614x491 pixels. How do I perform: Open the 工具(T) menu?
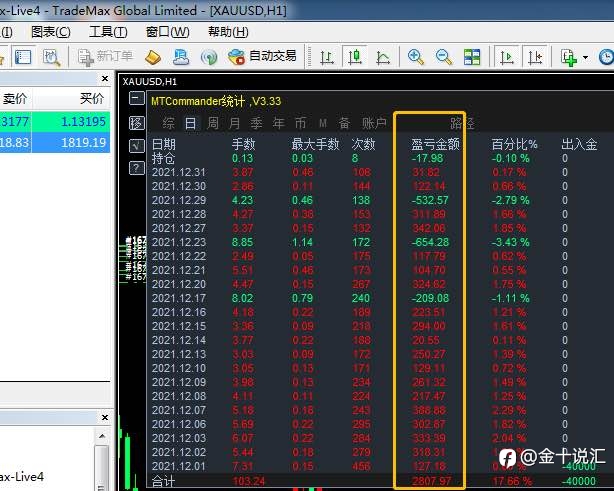click(108, 32)
